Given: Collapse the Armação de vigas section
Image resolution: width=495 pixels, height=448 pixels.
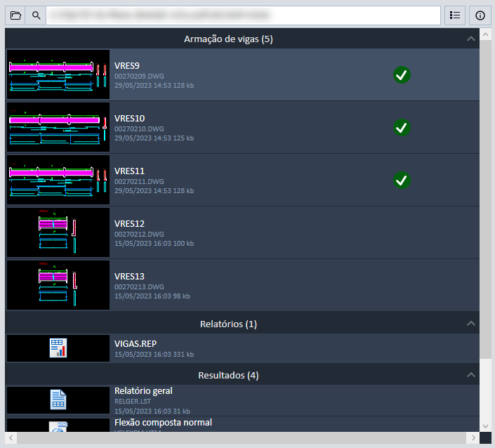Looking at the screenshot, I should tap(470, 39).
